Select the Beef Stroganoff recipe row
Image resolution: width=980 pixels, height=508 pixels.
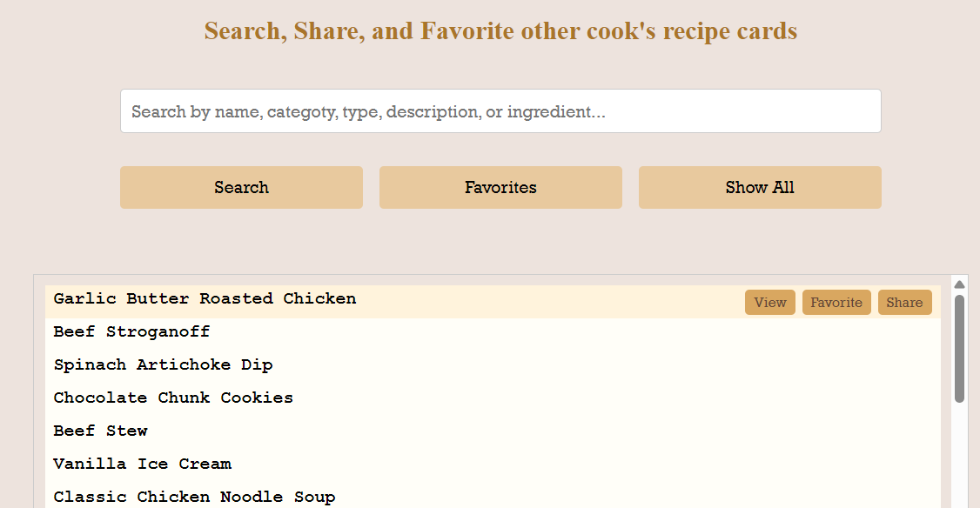click(x=131, y=331)
